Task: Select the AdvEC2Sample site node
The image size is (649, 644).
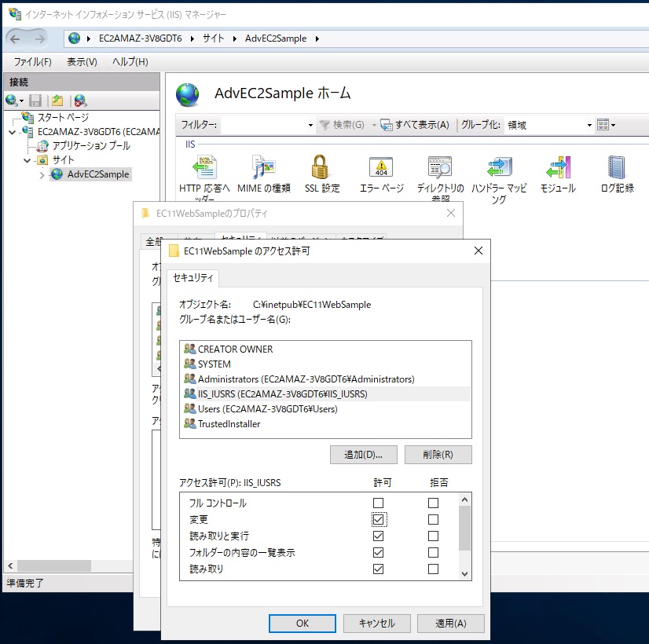Action: (x=98, y=174)
